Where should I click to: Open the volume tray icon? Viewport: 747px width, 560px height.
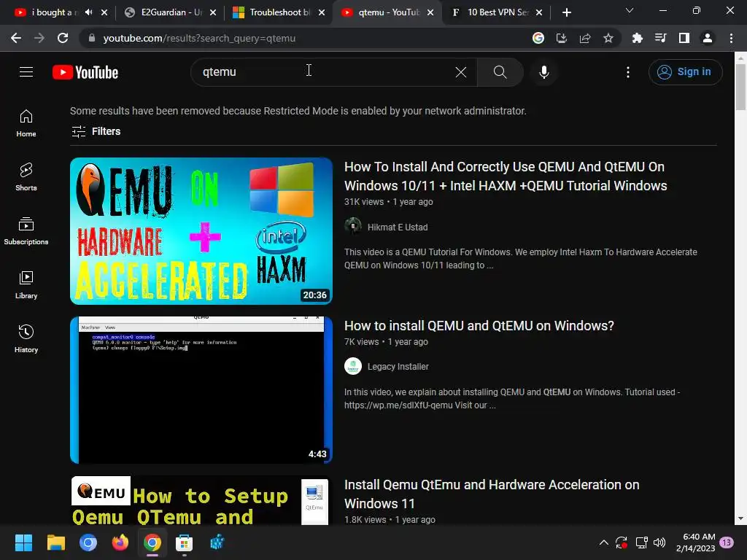pos(659,542)
